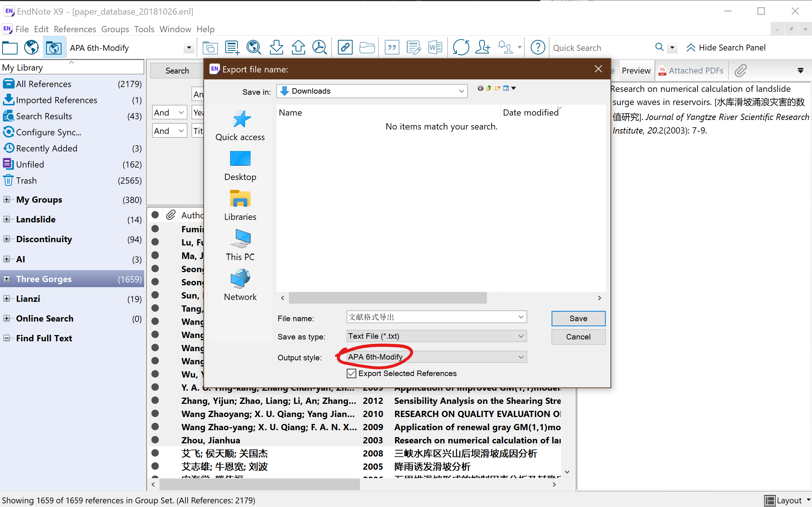Click the file list horizontal scrollbar in dialog
The width and height of the screenshot is (812, 507).
(x=388, y=298)
